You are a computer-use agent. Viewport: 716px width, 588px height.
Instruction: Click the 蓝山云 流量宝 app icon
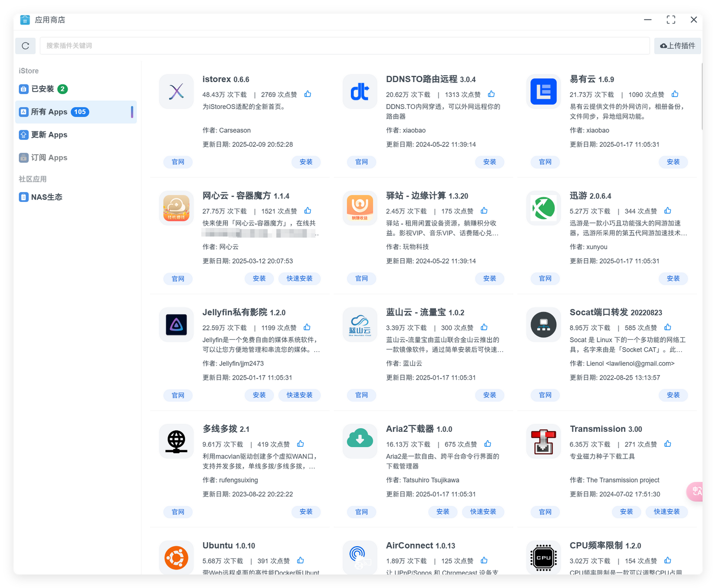tap(360, 325)
